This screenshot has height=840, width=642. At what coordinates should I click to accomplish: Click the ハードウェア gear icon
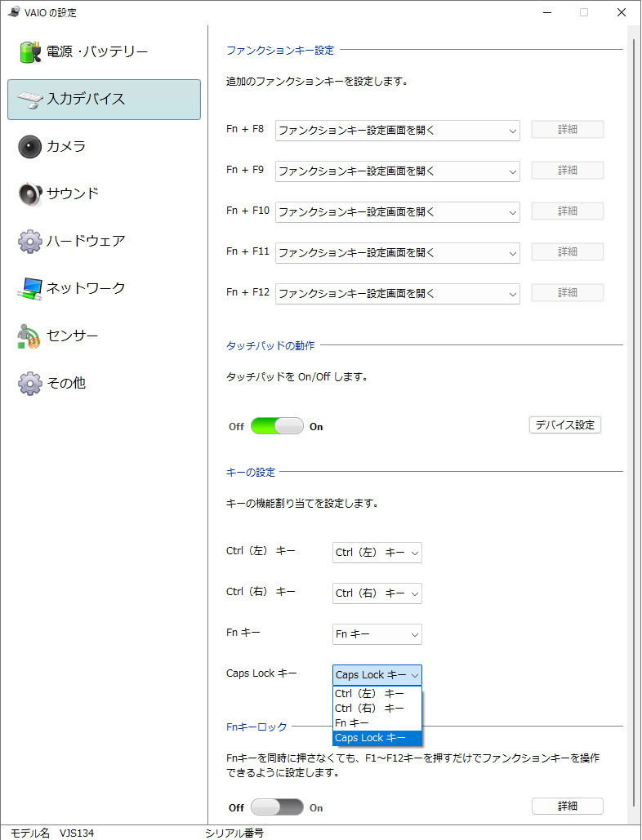[30, 242]
